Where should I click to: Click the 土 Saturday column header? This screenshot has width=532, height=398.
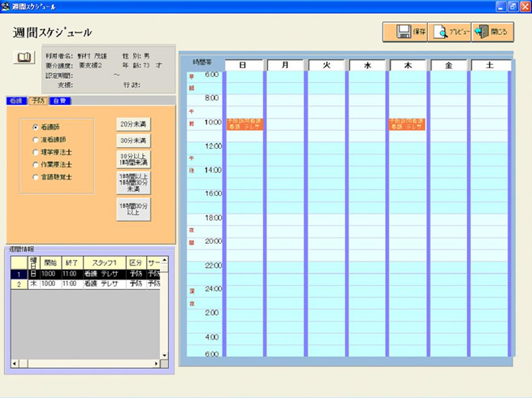pos(490,64)
